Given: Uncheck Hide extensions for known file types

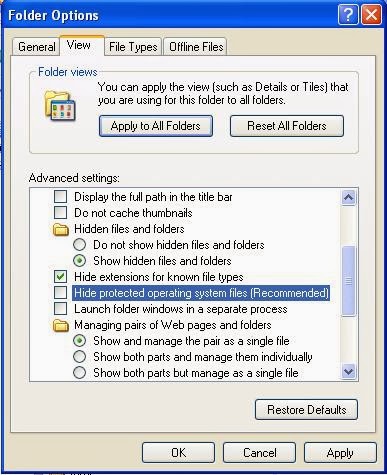Looking at the screenshot, I should 60,277.
